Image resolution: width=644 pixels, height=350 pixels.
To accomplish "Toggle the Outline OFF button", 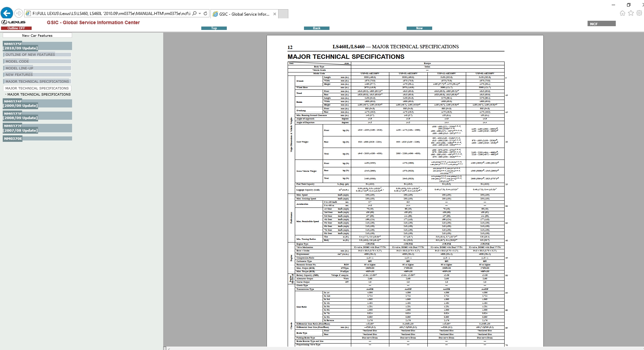I will 16,28.
